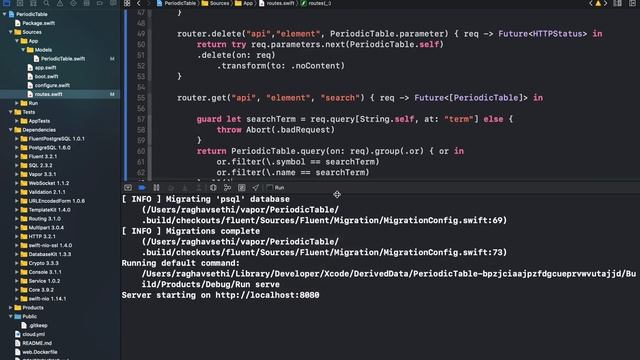Viewport: 640px width, 360px height.
Task: Go back in editor history
Action: coord(139,3)
